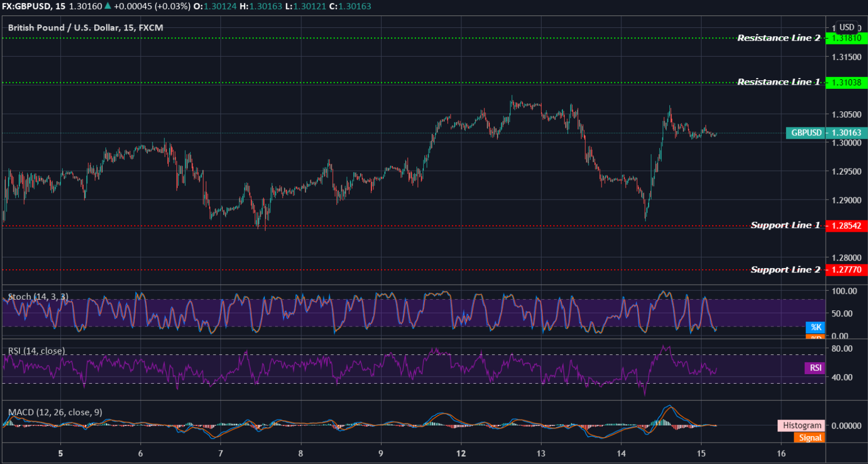Screen dimensions: 868x464
Task: Click the purple RSI label tag
Action: [815, 368]
